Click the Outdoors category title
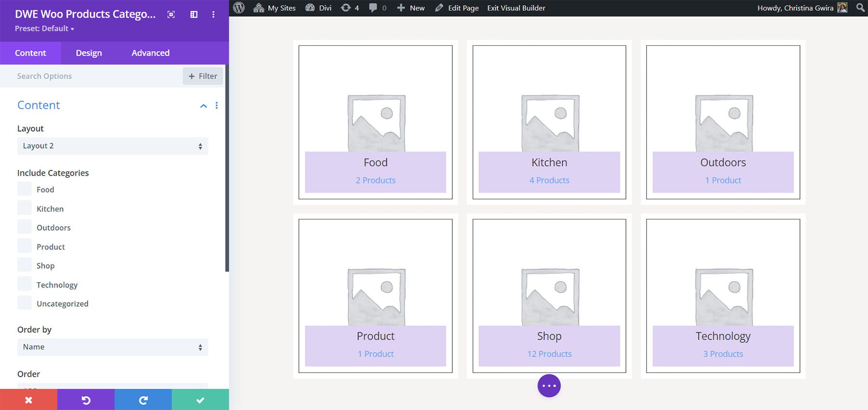This screenshot has width=868, height=410. pyautogui.click(x=723, y=163)
